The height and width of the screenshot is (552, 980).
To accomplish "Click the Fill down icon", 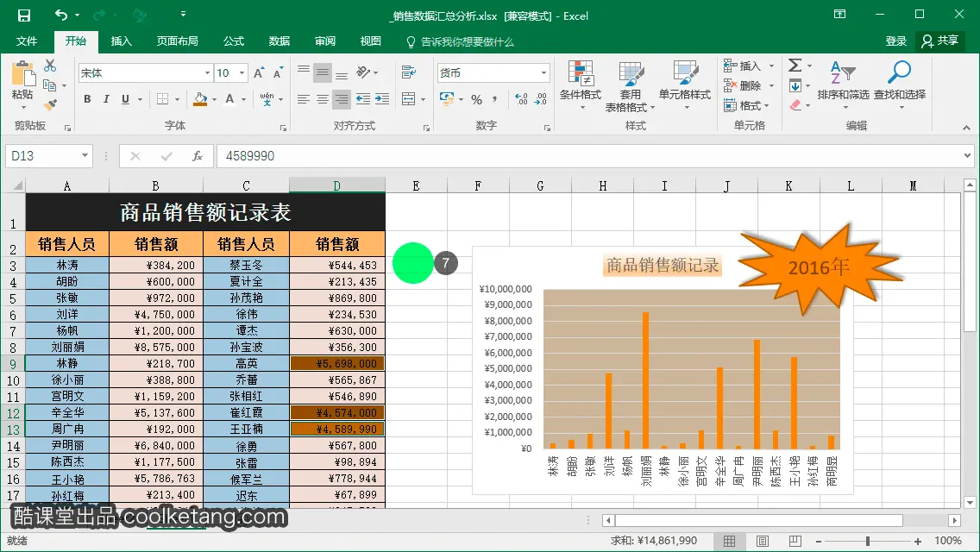I will pyautogui.click(x=795, y=85).
